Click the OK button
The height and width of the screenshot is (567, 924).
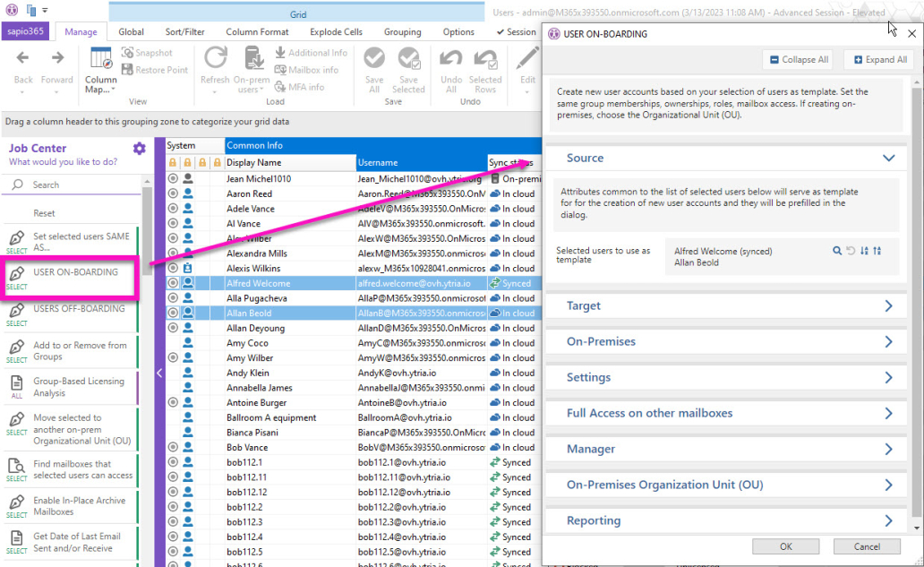click(785, 546)
